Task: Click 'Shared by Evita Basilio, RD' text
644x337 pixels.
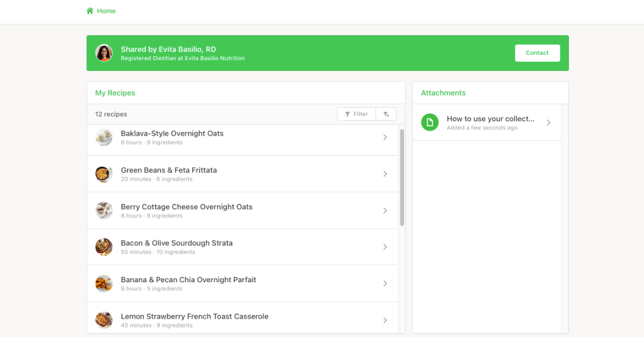Action: pyautogui.click(x=169, y=49)
